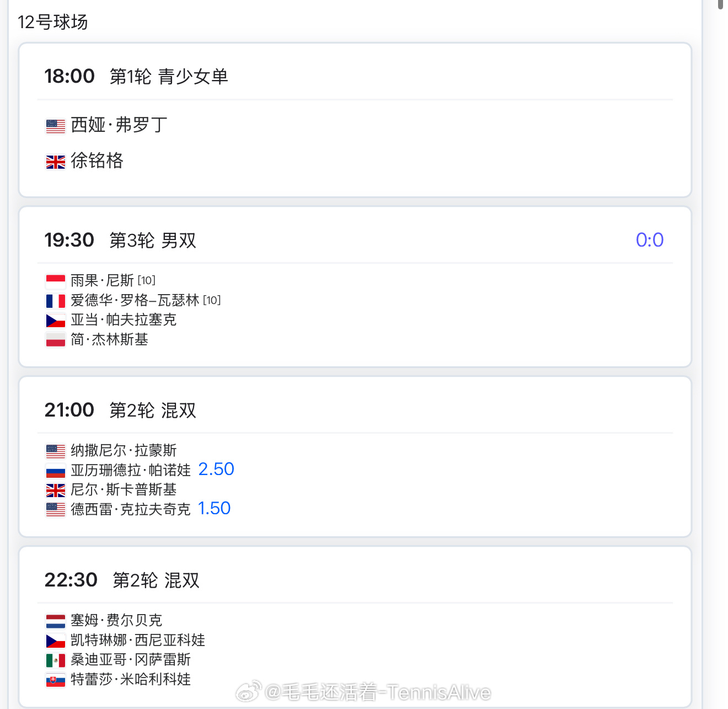728x709 pixels.
Task: Click Polish flag beside 简·杰林斯基
Action: pos(56,340)
